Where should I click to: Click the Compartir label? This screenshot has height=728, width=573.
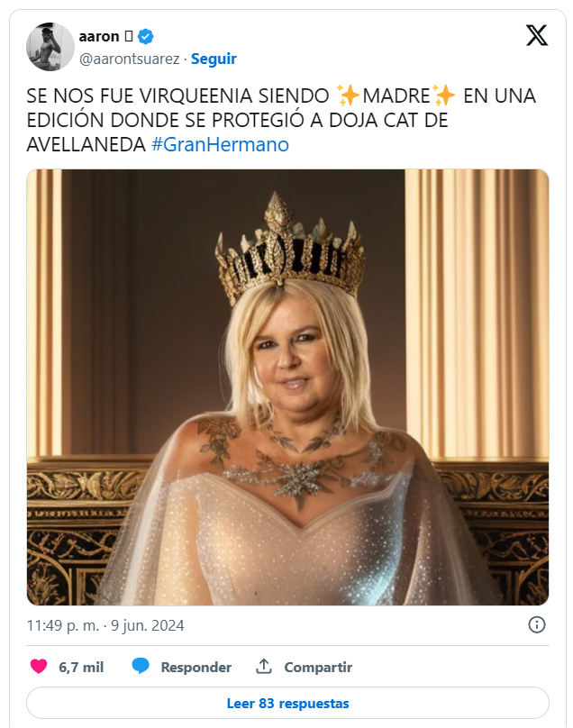coord(318,667)
